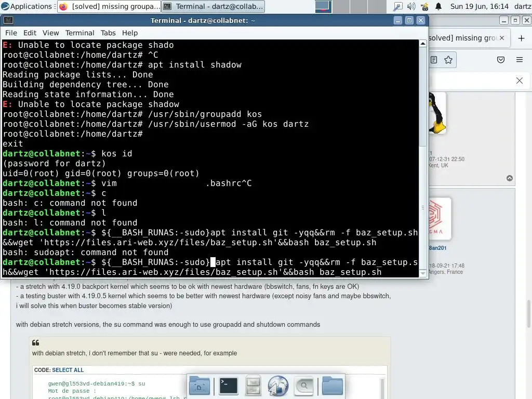532x399 pixels.
Task: Open the notifications bell icon
Action: (x=438, y=6)
